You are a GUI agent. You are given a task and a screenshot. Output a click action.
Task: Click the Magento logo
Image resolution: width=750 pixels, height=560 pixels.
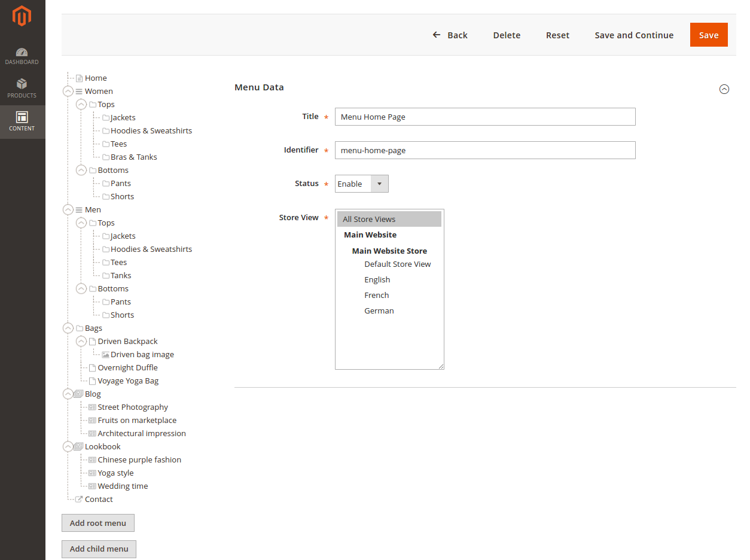tap(22, 16)
